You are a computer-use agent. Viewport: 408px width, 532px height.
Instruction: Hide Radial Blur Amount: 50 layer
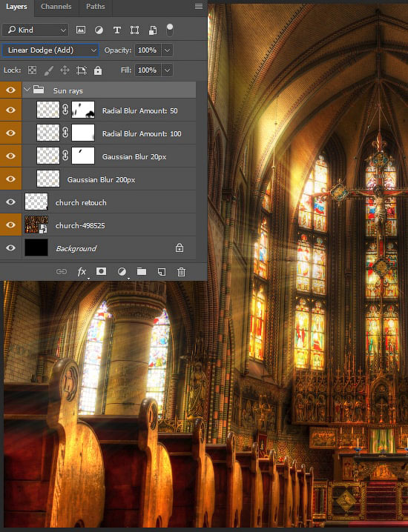[10, 110]
